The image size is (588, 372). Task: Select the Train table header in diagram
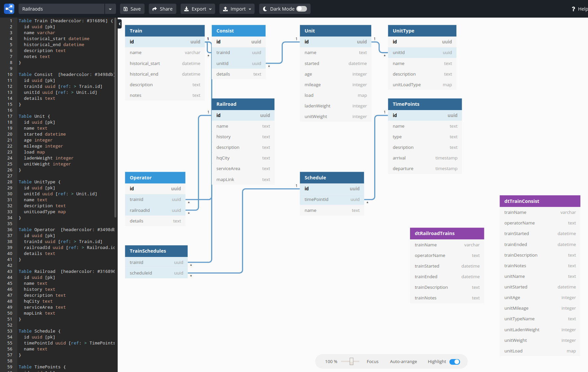[165, 31]
